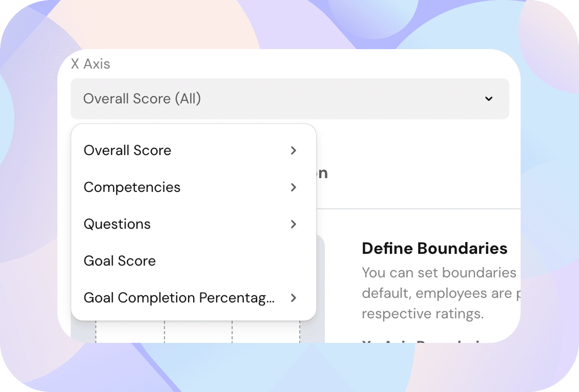The width and height of the screenshot is (579, 392).
Task: Expand Goal Completion Percentage submenu arrow
Action: [294, 298]
